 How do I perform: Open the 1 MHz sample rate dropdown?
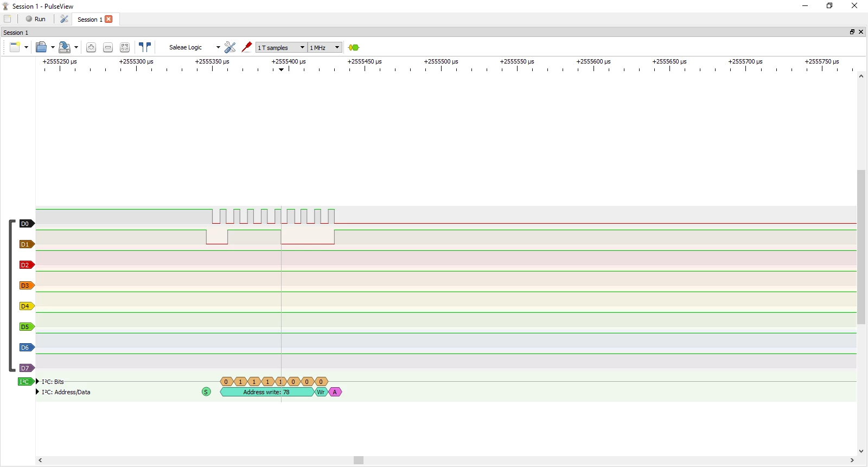[x=325, y=47]
